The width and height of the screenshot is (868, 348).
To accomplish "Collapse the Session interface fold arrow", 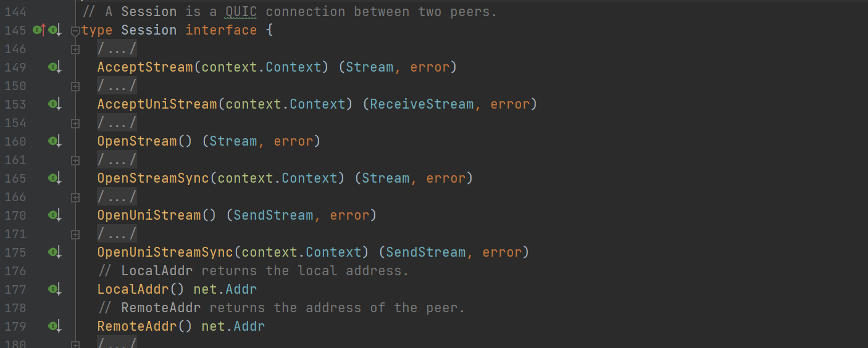I will tap(75, 31).
